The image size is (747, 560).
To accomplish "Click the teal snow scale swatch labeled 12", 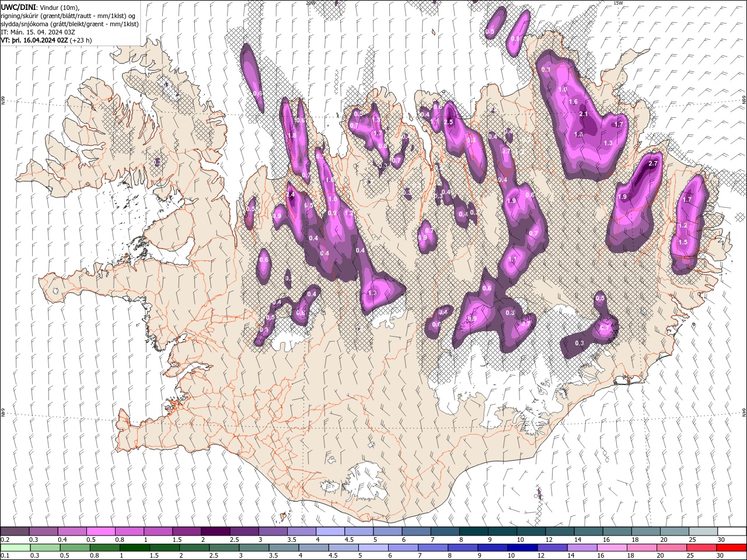I will tap(559, 531).
